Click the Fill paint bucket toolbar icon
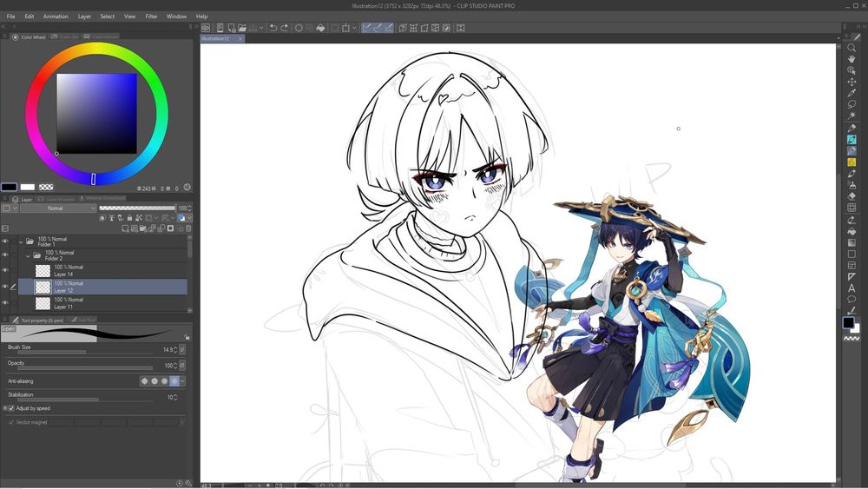The height and width of the screenshot is (489, 868). point(320,28)
